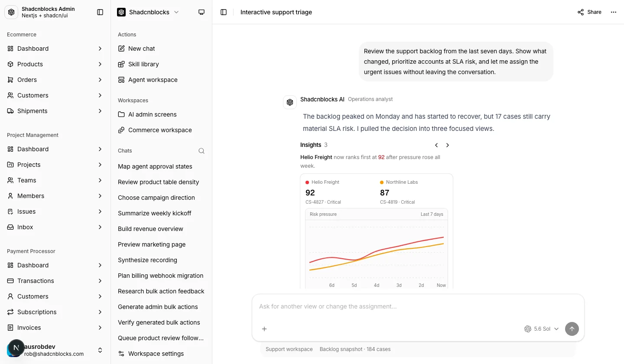Click the Shipments truck icon
The image size is (624, 364).
click(x=10, y=111)
